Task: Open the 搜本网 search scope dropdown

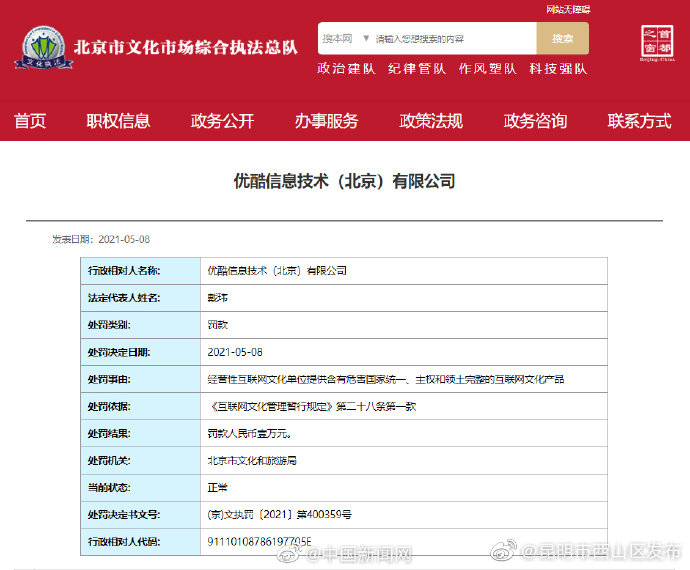Action: tap(345, 39)
